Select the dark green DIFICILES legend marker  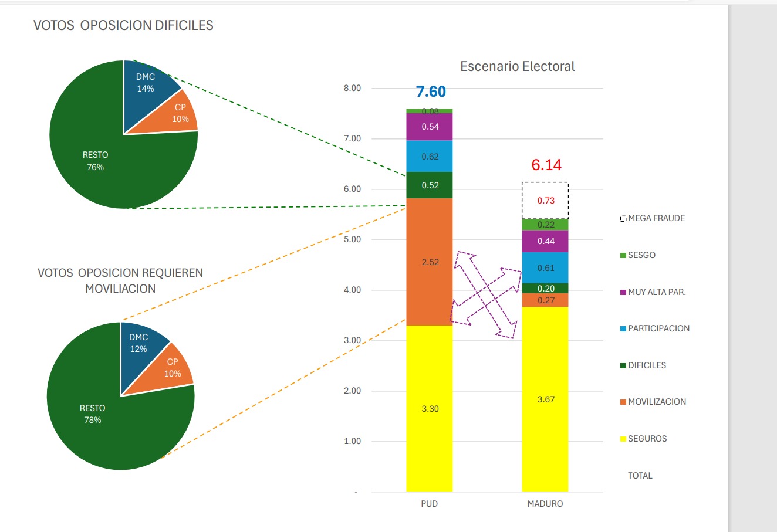pos(623,365)
